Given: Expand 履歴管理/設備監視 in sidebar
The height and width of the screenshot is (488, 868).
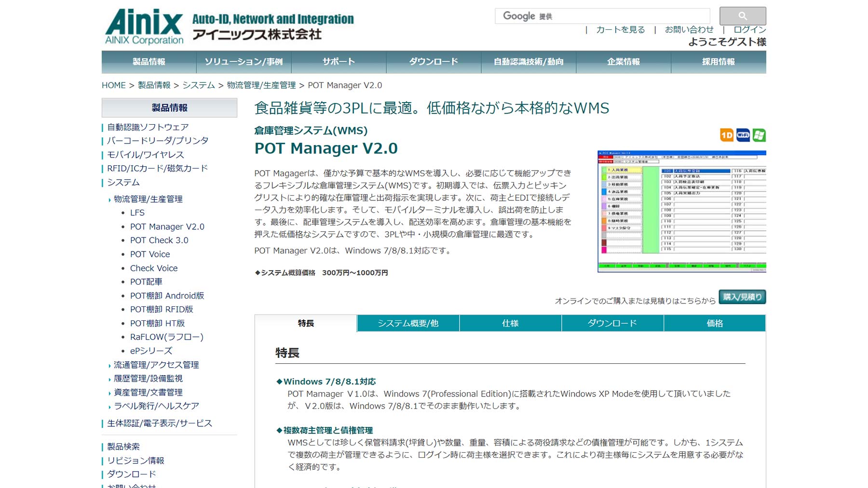Looking at the screenshot, I should (x=148, y=379).
